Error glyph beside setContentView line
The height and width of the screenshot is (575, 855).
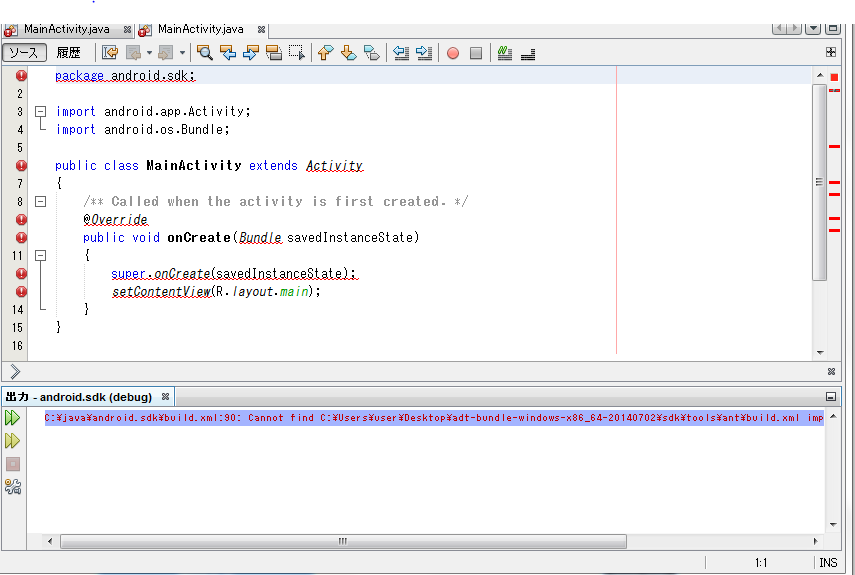[x=21, y=291]
